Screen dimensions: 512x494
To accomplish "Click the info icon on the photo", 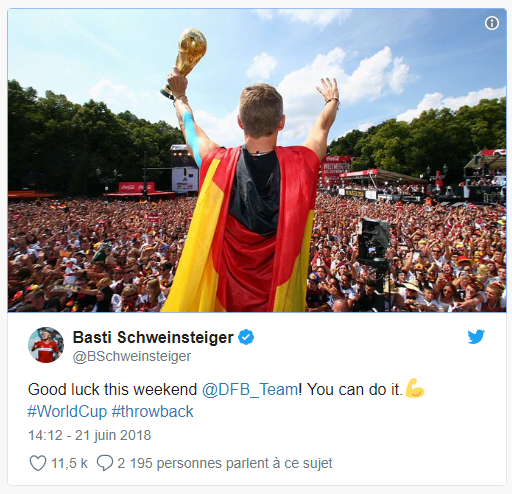I will click(492, 23).
